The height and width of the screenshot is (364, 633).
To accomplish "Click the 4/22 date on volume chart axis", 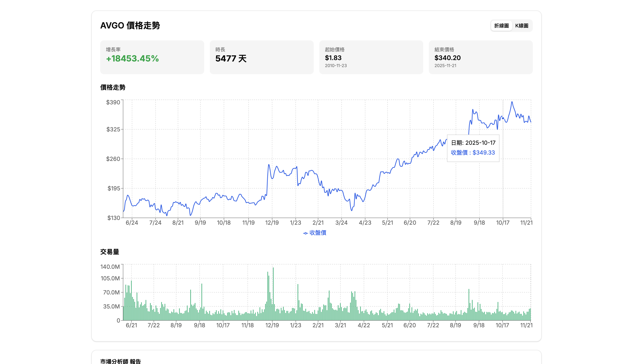I will click(x=364, y=325).
